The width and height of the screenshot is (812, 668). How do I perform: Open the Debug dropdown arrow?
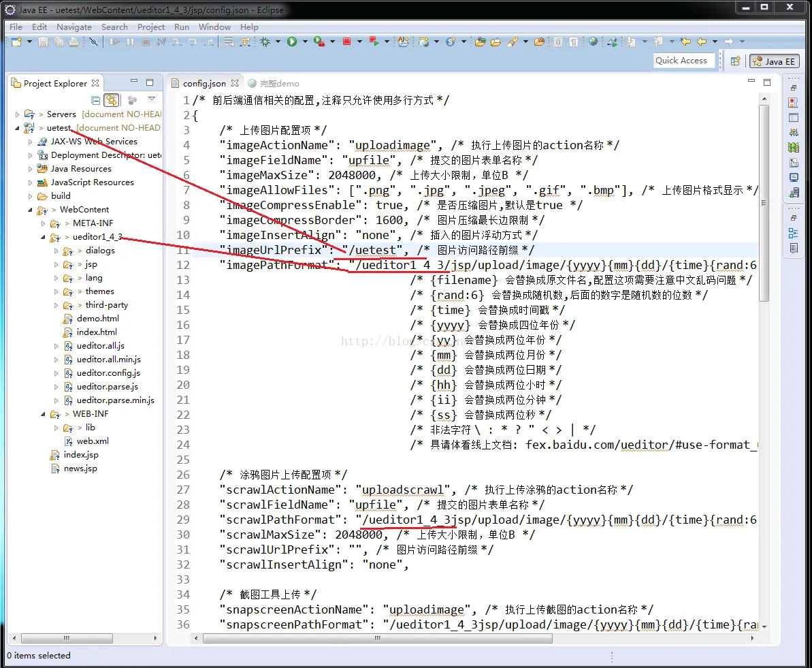(278, 42)
